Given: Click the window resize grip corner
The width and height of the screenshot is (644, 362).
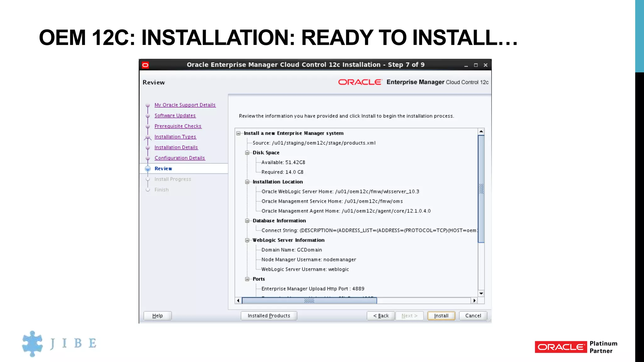Looking at the screenshot, I should click(x=489, y=321).
